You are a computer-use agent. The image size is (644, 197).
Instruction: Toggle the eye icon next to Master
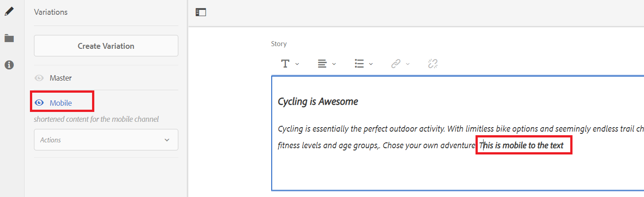pyautogui.click(x=39, y=78)
